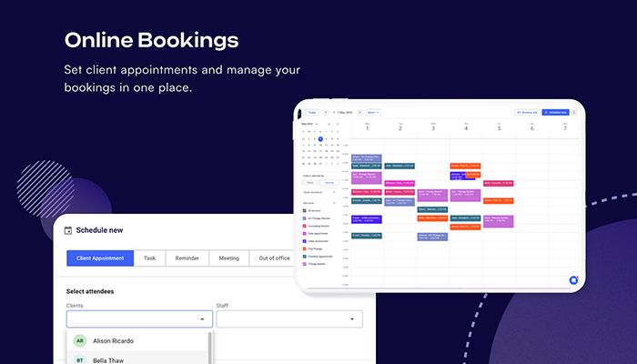This screenshot has width=637, height=364.
Task: Toggle the All services checkbox
Action: pos(304,211)
